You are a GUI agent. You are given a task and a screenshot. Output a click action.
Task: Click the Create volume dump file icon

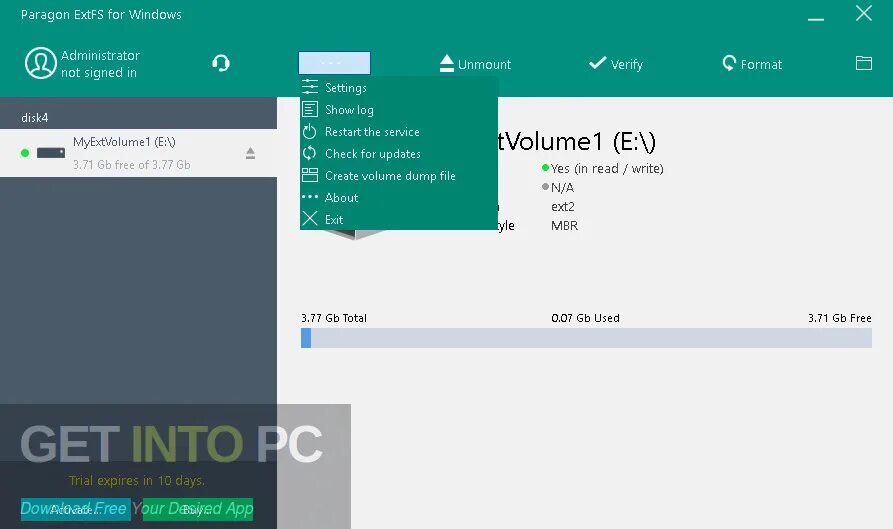[310, 175]
